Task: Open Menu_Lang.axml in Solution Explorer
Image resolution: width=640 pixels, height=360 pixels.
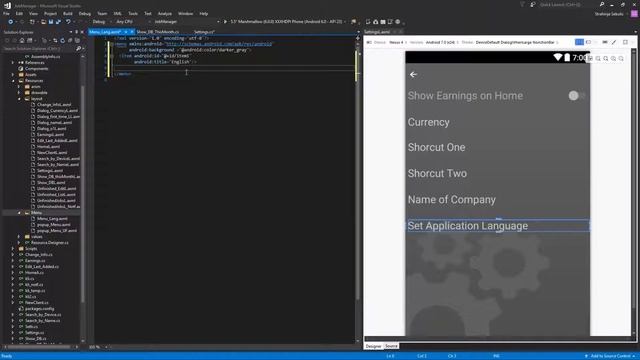Action: [x=52, y=219]
